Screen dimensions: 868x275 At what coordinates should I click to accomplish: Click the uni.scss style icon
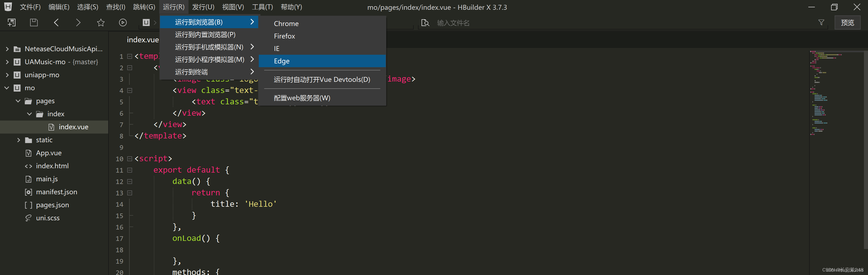tap(29, 218)
